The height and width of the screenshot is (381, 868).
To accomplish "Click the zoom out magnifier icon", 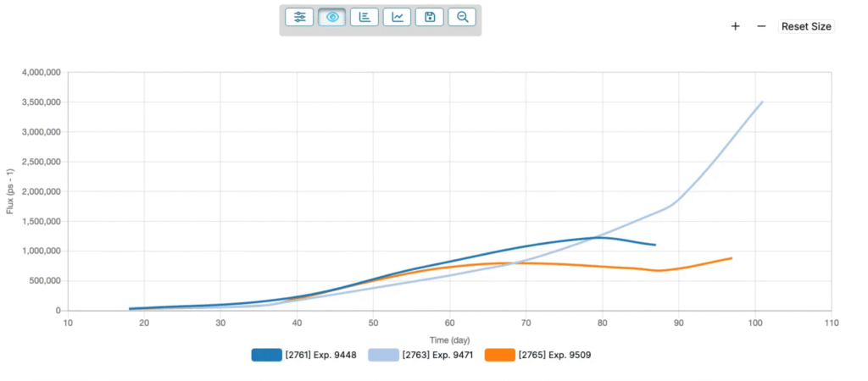I will click(x=462, y=17).
